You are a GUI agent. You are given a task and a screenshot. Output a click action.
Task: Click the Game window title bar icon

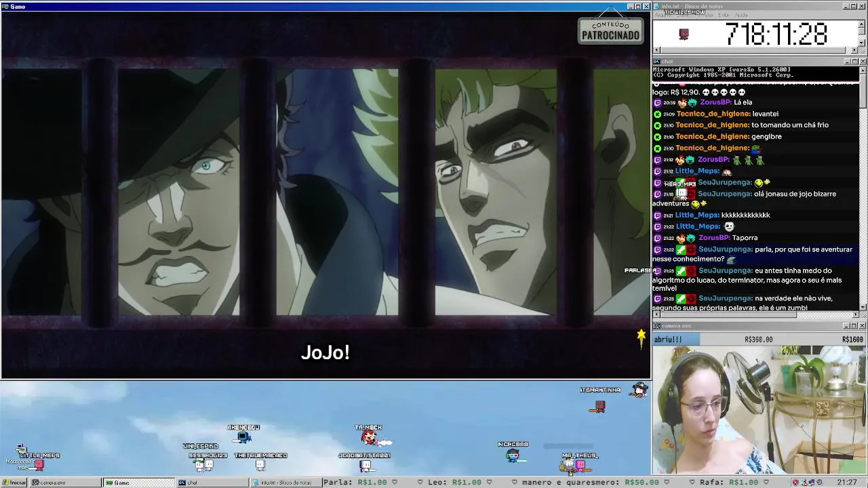pos(5,6)
